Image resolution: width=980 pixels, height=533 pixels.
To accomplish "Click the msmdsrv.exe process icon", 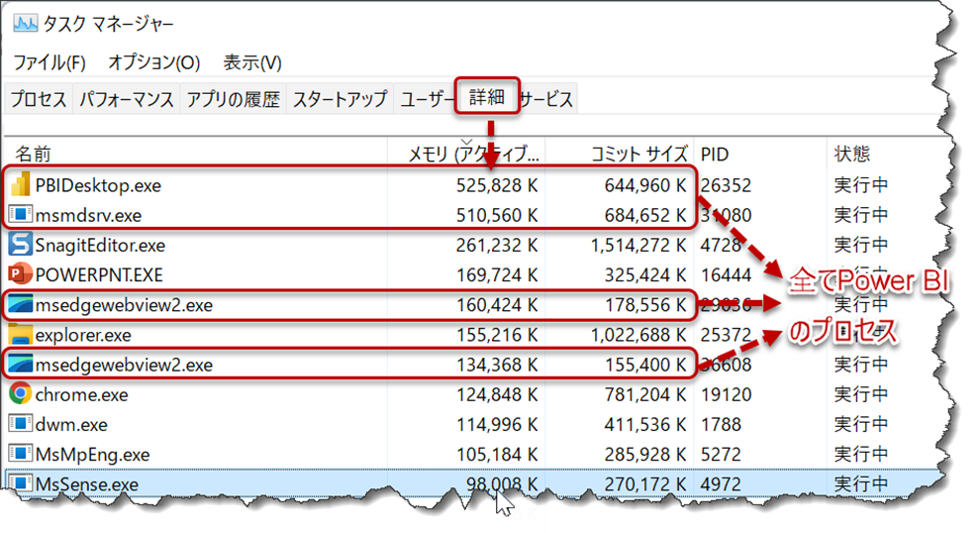I will (x=21, y=215).
